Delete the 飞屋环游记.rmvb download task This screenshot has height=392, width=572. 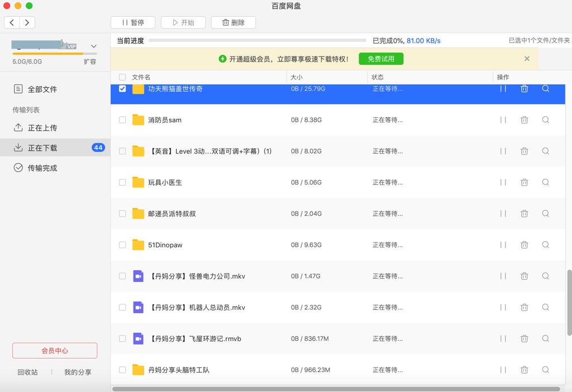tap(524, 339)
